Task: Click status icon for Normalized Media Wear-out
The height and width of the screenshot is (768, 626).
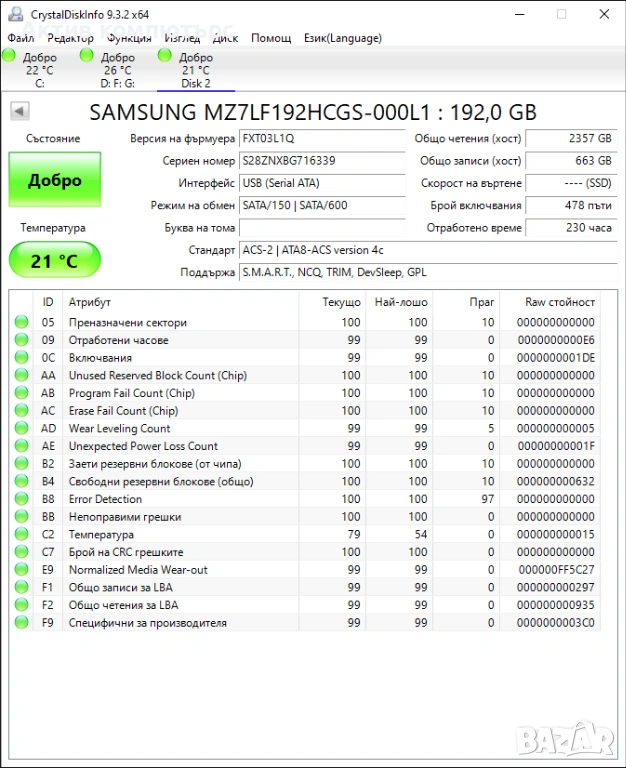Action: click(x=22, y=570)
